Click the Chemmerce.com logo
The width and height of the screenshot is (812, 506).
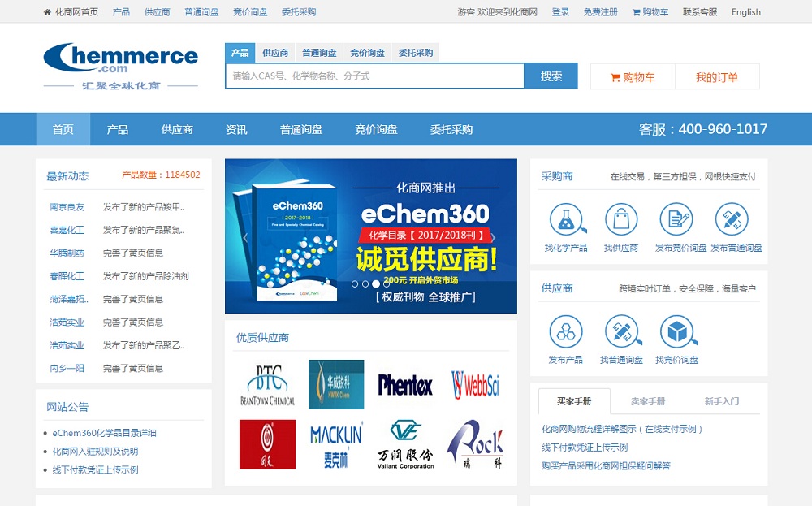pos(121,66)
